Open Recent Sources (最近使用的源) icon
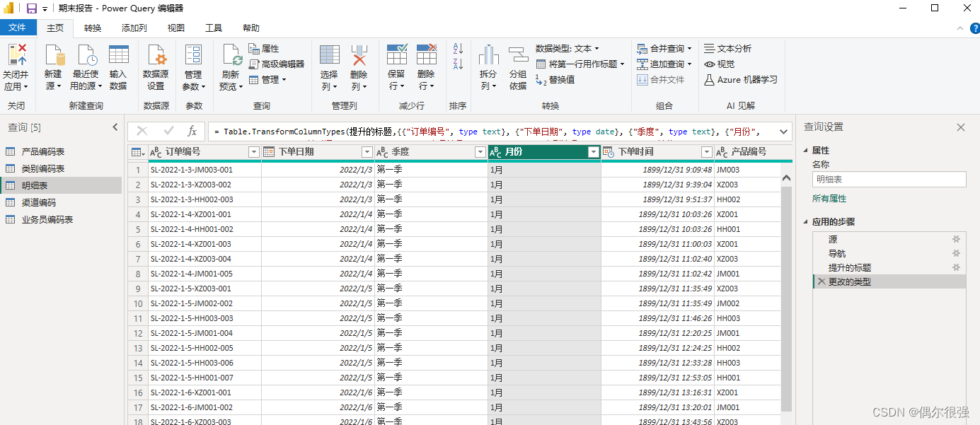 coord(86,55)
